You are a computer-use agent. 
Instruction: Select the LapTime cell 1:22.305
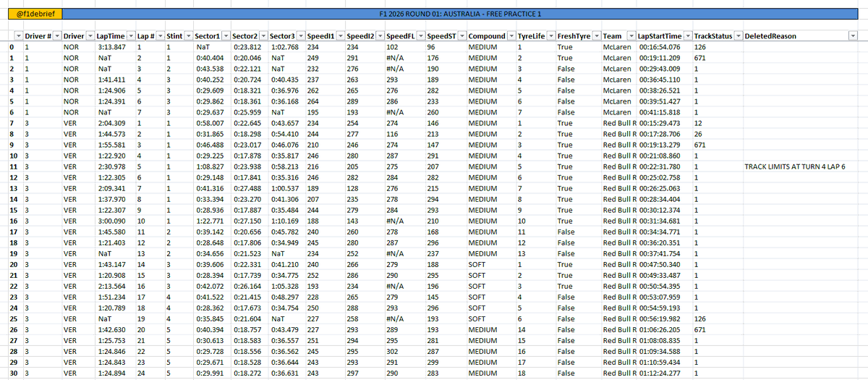point(115,178)
